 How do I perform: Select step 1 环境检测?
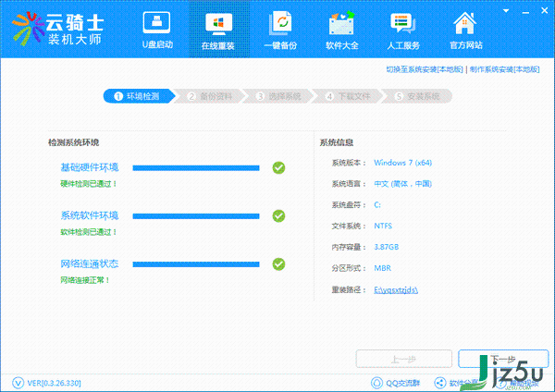coord(139,96)
